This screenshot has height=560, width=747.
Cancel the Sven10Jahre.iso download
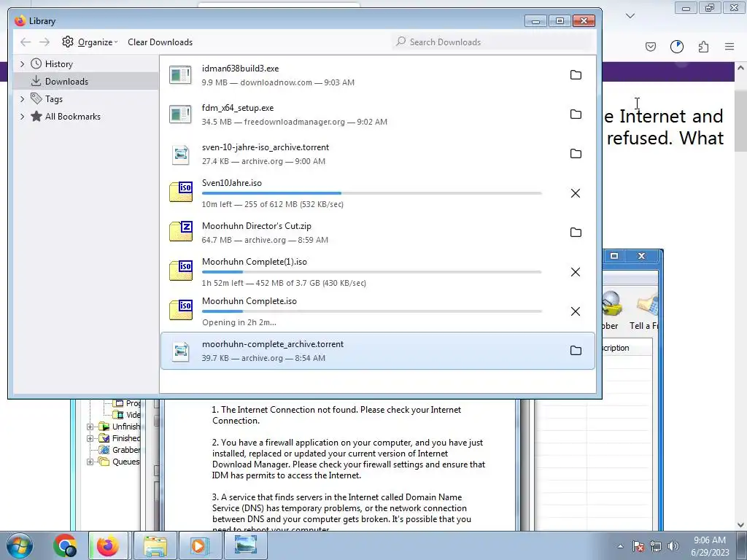(576, 192)
